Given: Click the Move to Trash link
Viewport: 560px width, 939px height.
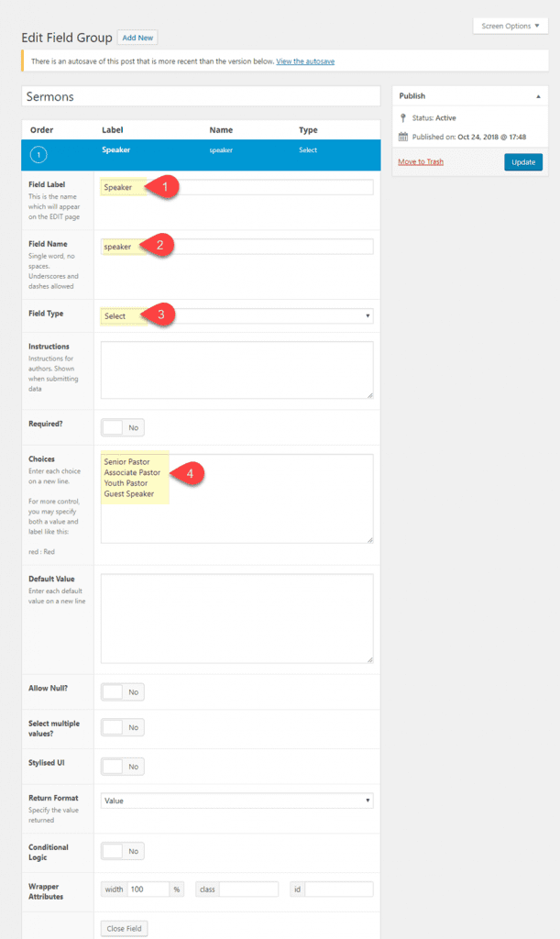Looking at the screenshot, I should click(422, 161).
